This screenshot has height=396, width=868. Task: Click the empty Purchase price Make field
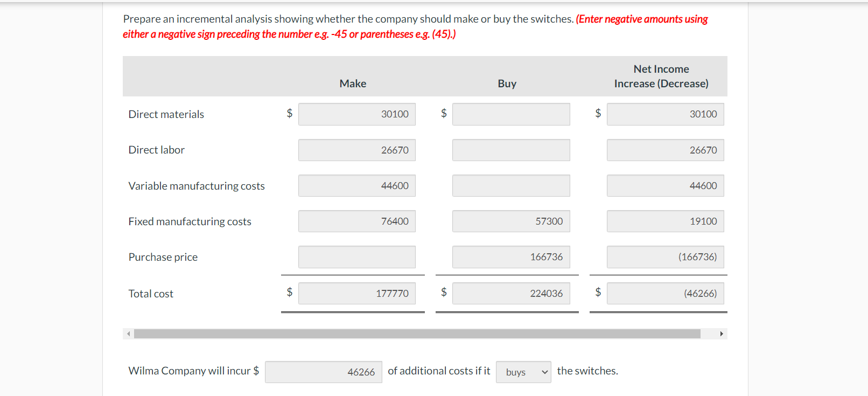point(356,257)
